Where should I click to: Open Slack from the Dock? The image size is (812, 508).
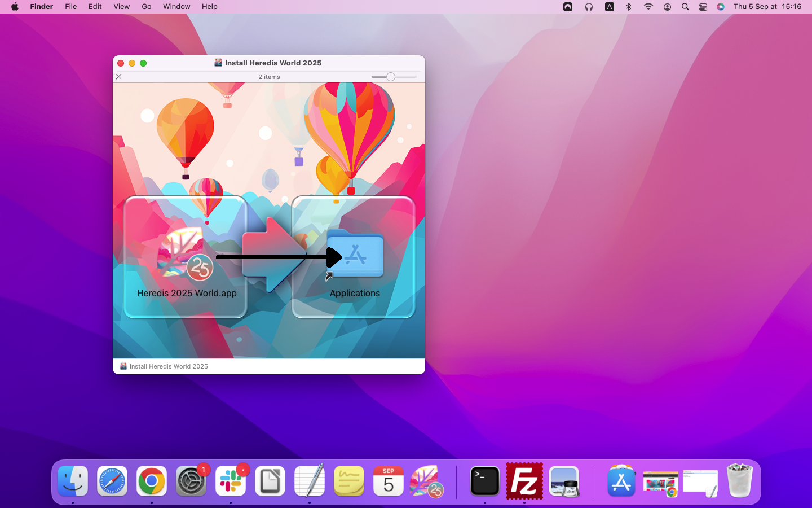click(x=231, y=481)
